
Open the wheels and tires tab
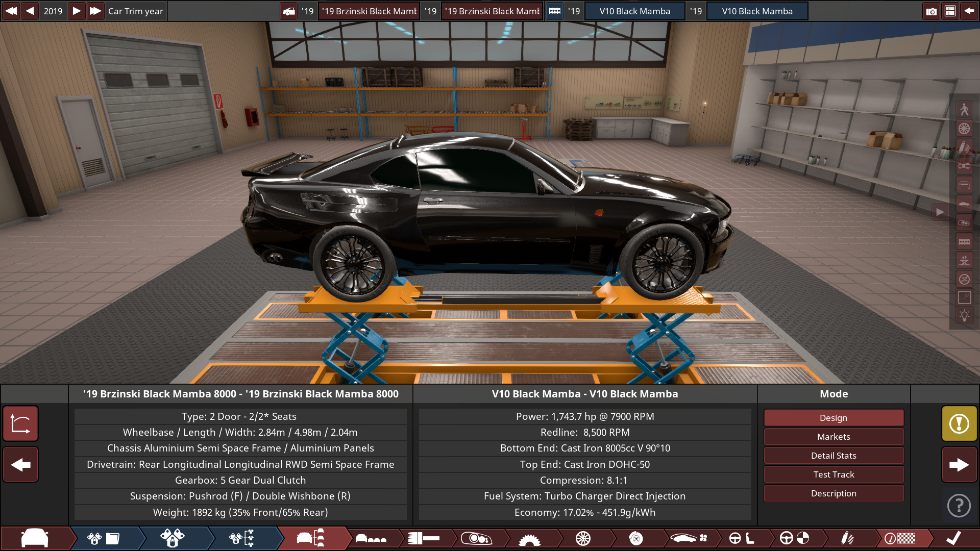pos(583,538)
